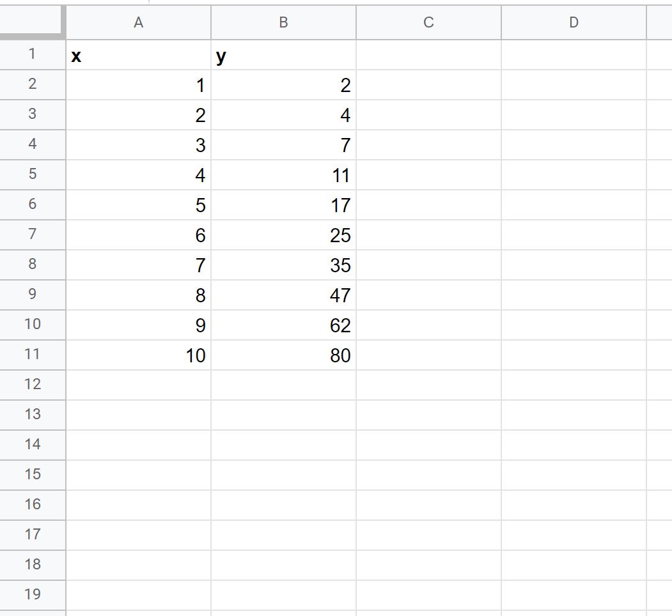Click empty cell C2
Image resolution: width=672 pixels, height=616 pixels.
pyautogui.click(x=428, y=84)
